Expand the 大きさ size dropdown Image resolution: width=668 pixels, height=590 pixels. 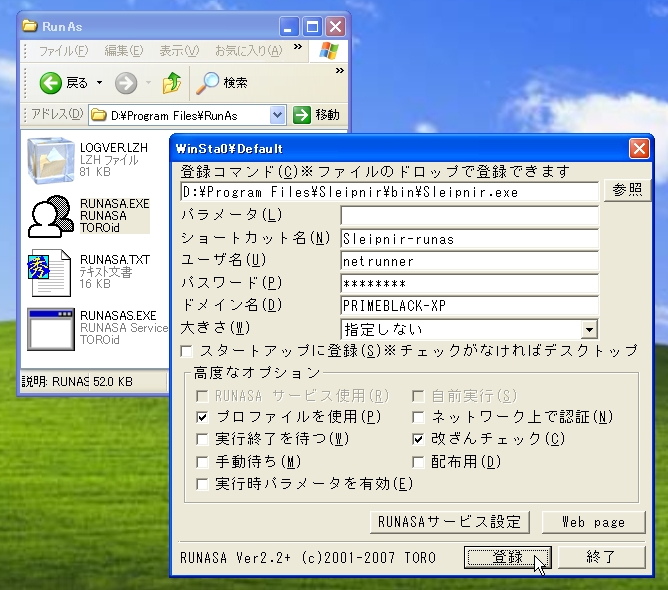coord(589,329)
